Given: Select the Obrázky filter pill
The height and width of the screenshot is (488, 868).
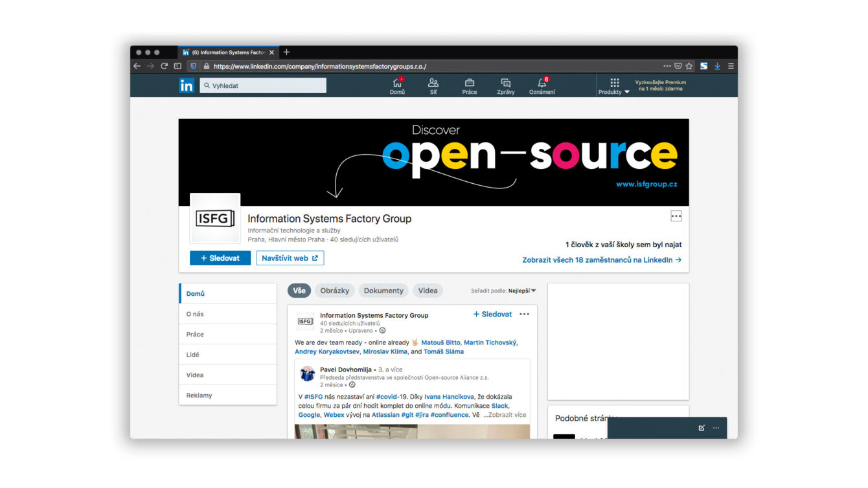Looking at the screenshot, I should pyautogui.click(x=335, y=291).
